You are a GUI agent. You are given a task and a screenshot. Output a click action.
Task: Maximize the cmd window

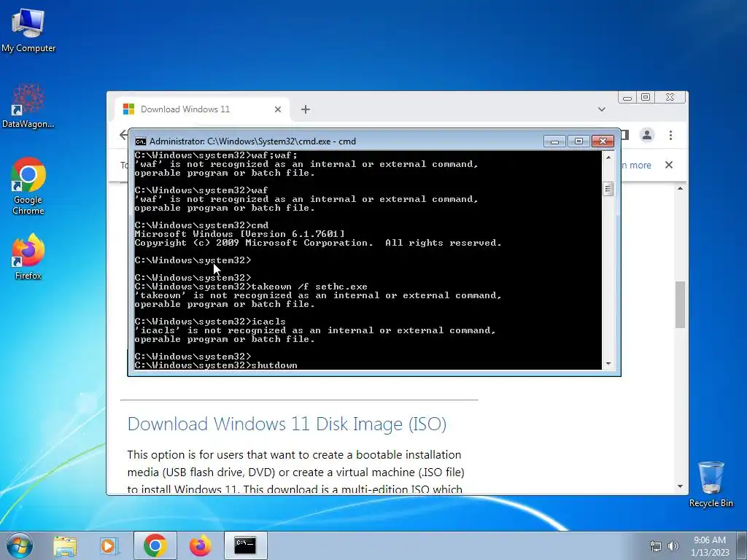(x=578, y=141)
